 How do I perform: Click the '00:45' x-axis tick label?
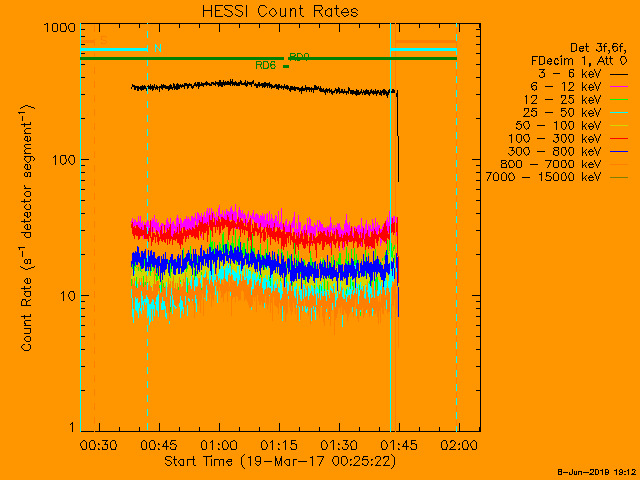(x=159, y=445)
